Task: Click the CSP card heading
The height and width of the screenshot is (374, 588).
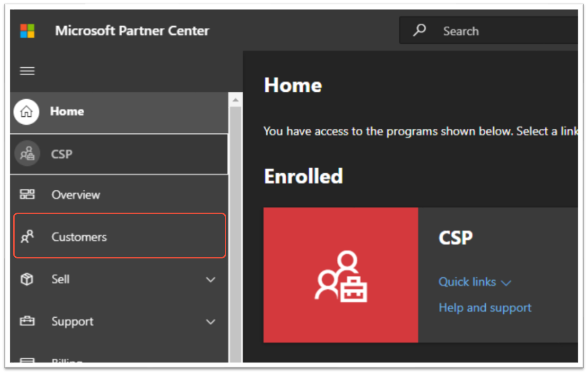Action: 456,238
